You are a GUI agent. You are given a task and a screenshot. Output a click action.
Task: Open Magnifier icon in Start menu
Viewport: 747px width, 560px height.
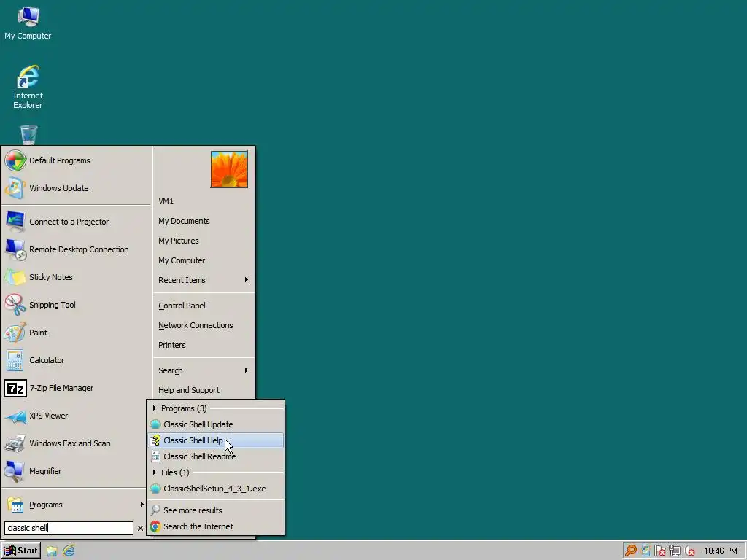[x=15, y=471]
